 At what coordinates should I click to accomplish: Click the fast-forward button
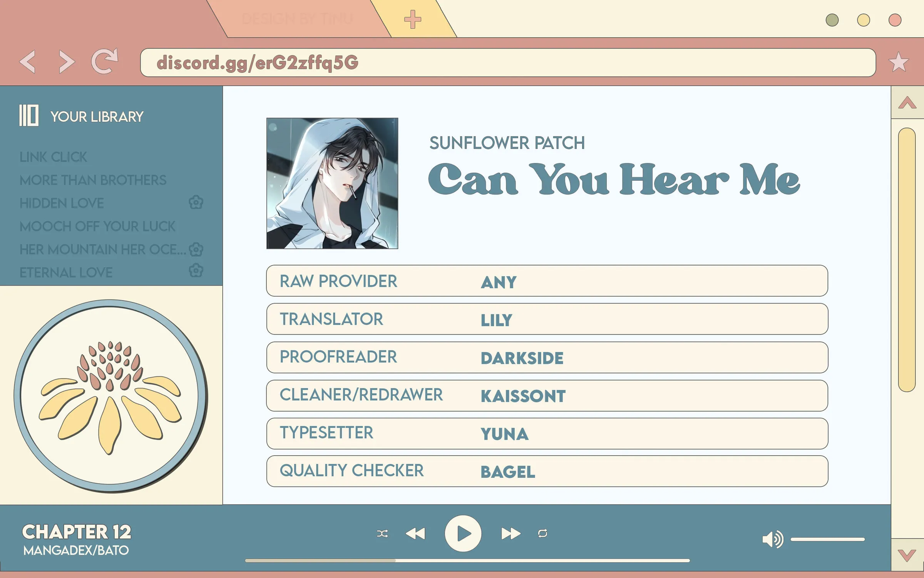click(x=511, y=533)
